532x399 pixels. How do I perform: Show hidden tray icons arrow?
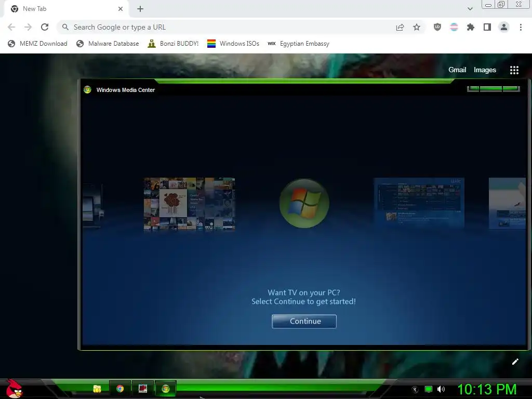(x=415, y=390)
